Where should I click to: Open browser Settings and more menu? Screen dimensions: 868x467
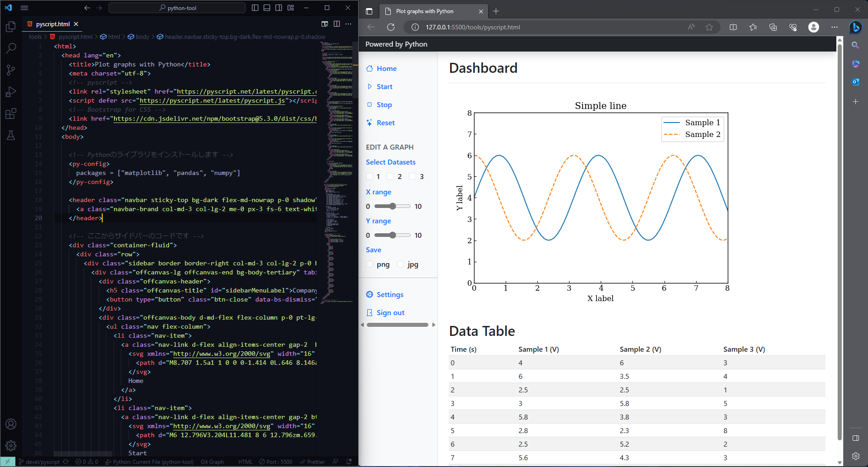pos(834,27)
